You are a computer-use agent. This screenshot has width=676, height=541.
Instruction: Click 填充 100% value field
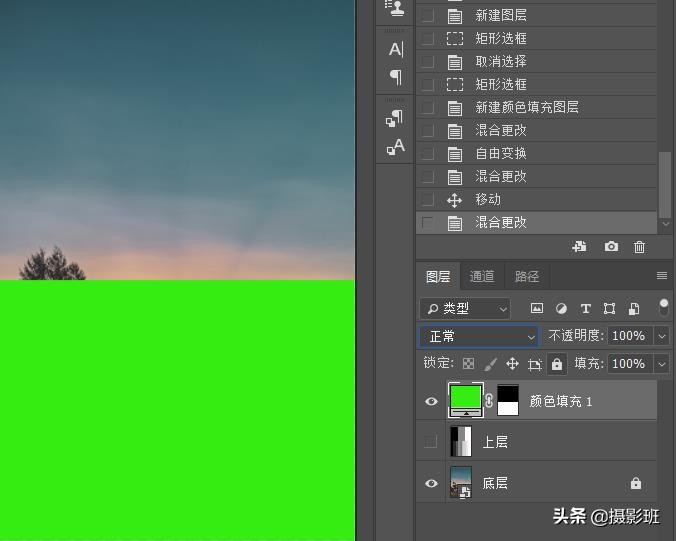pyautogui.click(x=630, y=364)
